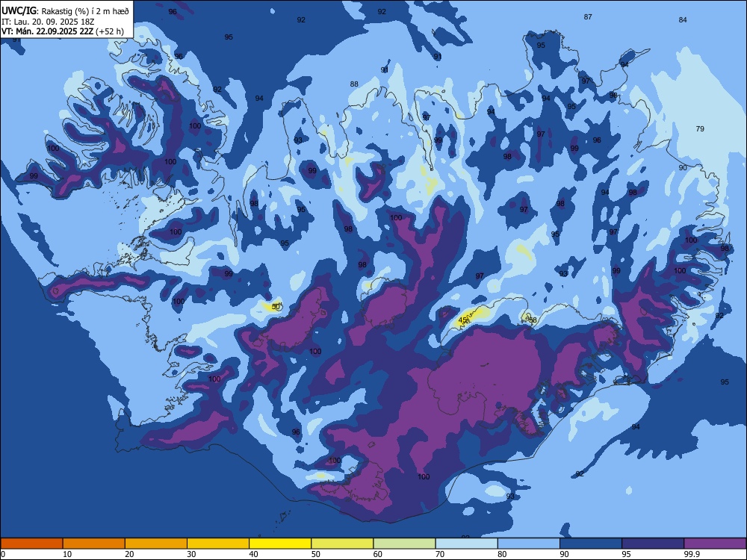Click the legend tick label '30'
This screenshot has width=747, height=560.
click(x=191, y=554)
